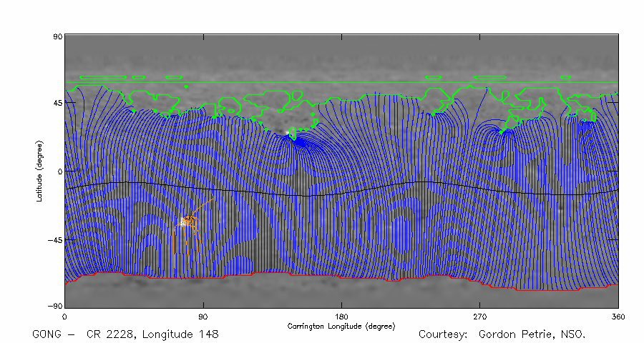This screenshot has height=343, width=644.
Task: Click the long red contour at bottom right
Action: click(x=551, y=289)
